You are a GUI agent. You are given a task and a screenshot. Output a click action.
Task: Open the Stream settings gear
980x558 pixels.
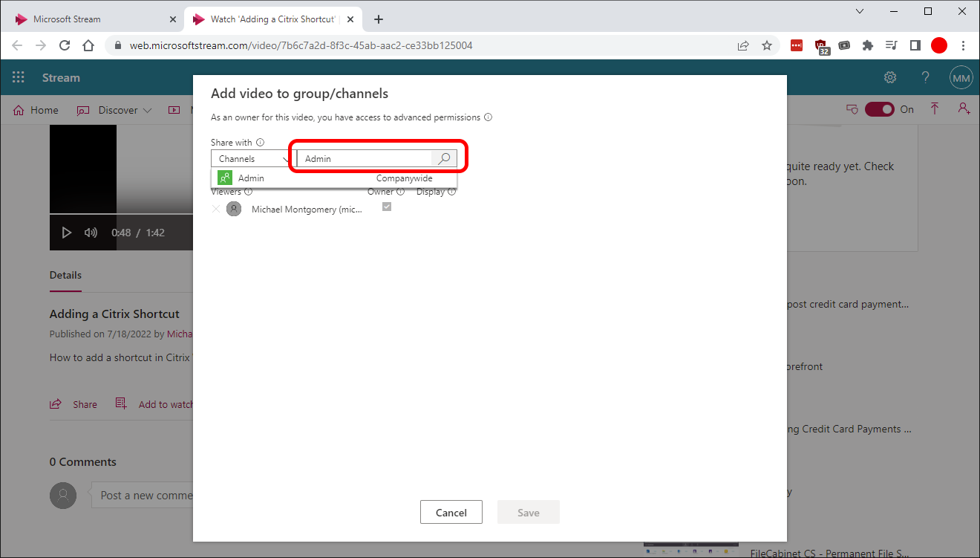click(x=890, y=78)
